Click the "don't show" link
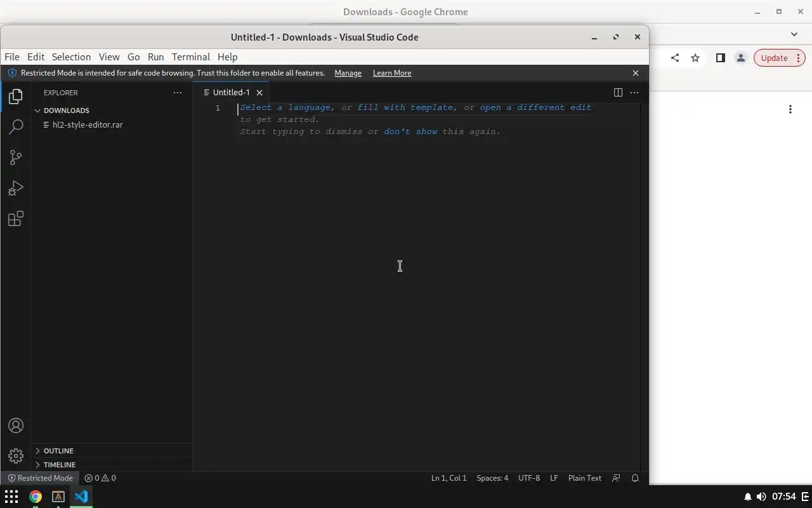812x508 pixels. (410, 131)
